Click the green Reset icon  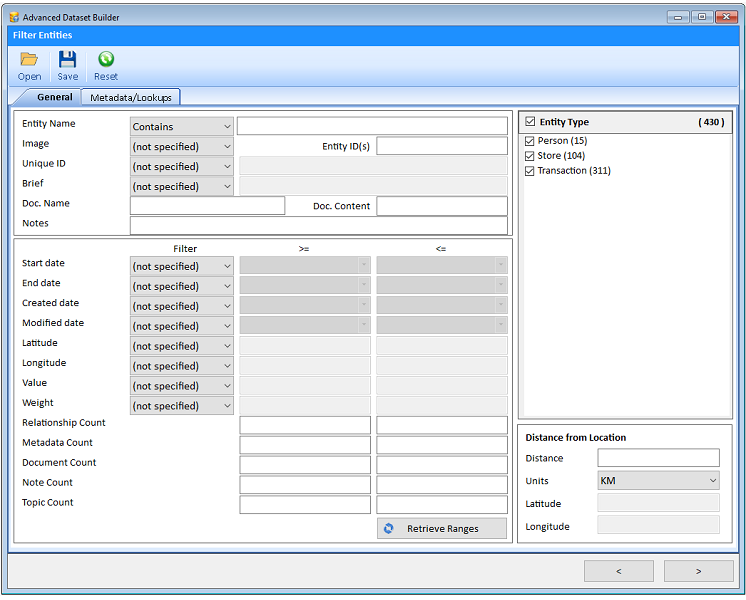tap(105, 60)
